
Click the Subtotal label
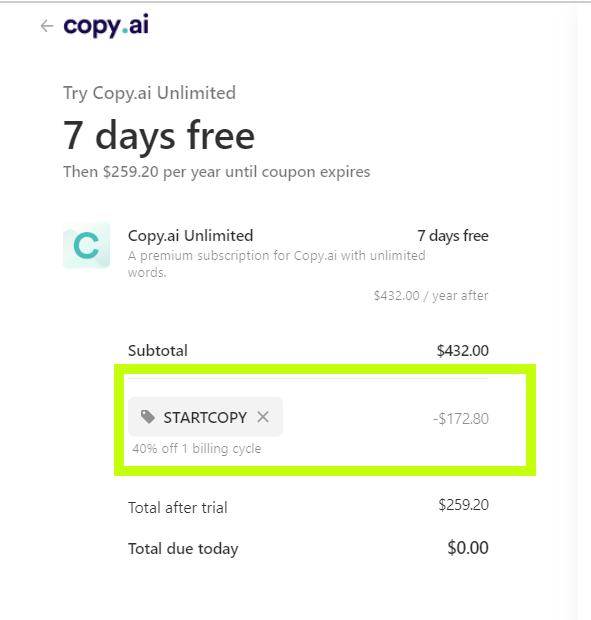click(158, 351)
